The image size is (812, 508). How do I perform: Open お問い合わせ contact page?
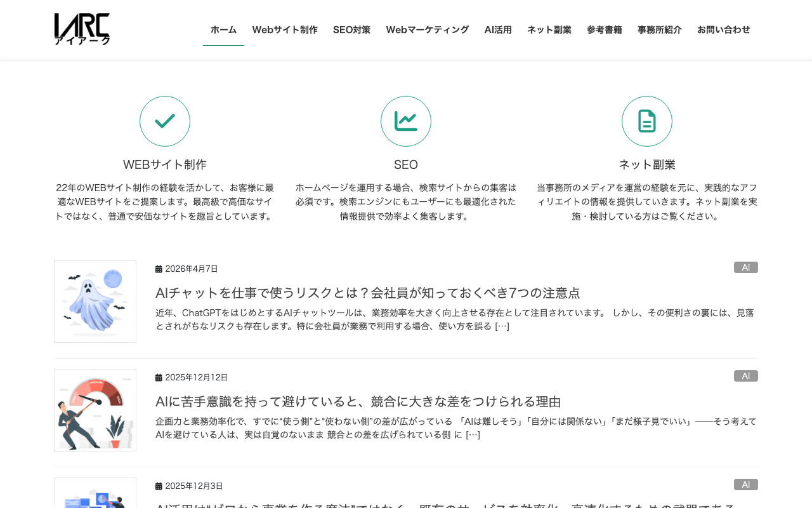724,30
